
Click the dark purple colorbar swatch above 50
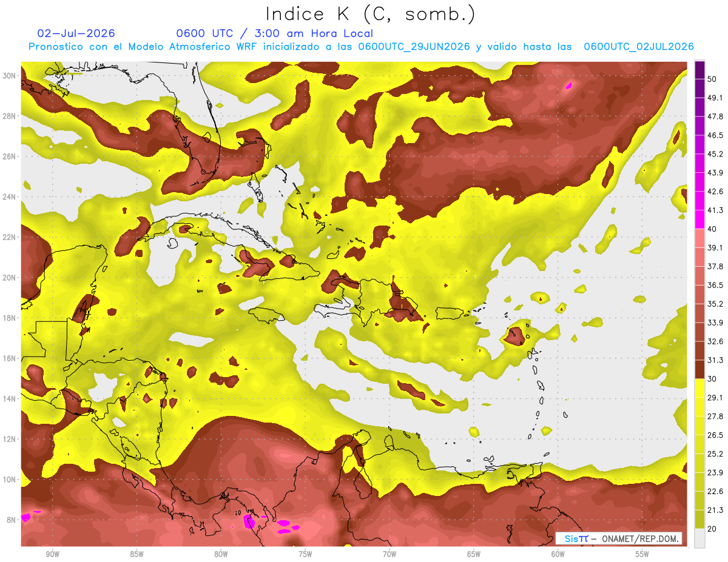tap(699, 70)
